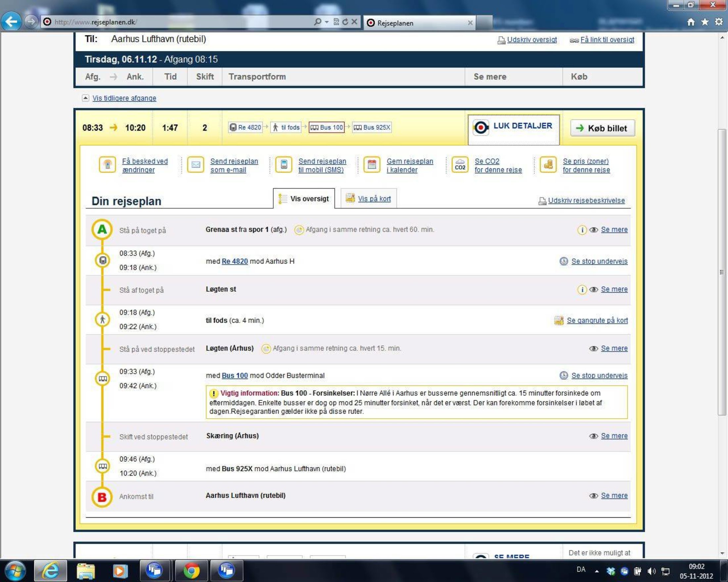
Task: Click eye icon in Aarhus Lufthavn arrival row
Action: pyautogui.click(x=594, y=496)
